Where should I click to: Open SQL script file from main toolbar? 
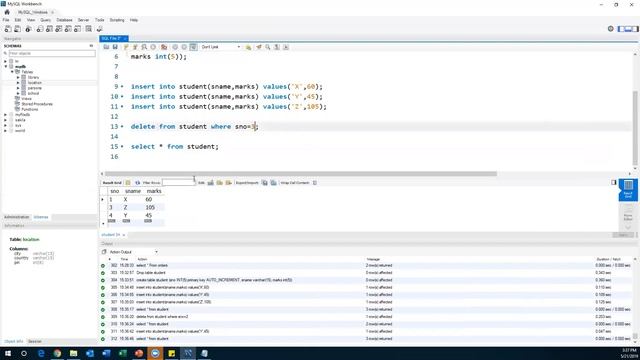(18, 29)
